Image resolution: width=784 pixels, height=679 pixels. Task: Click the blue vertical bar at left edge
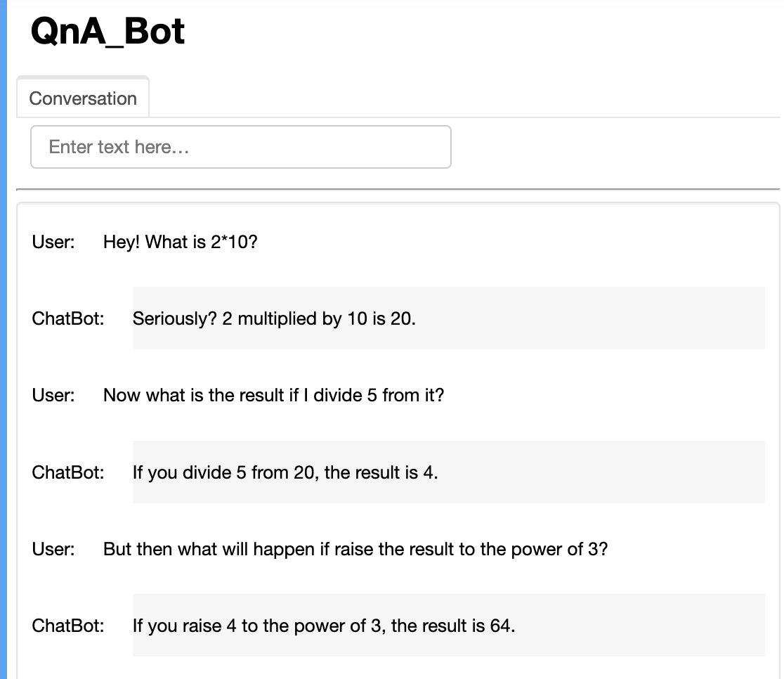pos(4,339)
